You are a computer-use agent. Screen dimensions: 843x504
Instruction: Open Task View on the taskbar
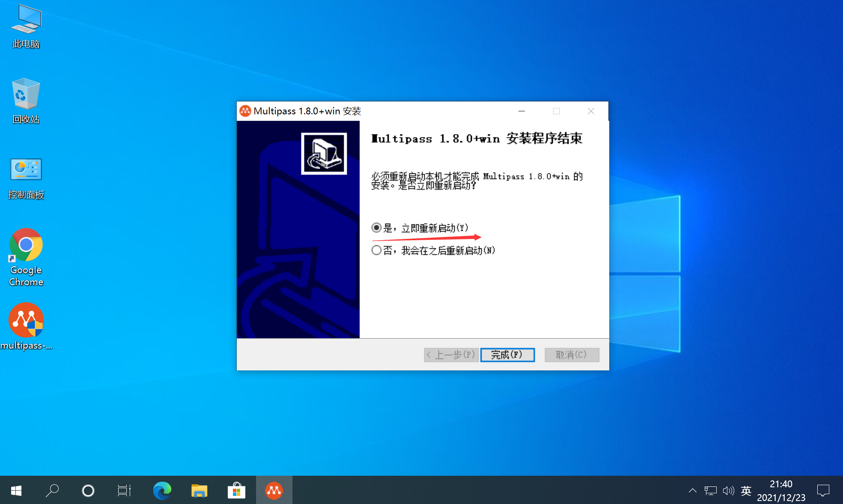(x=124, y=490)
